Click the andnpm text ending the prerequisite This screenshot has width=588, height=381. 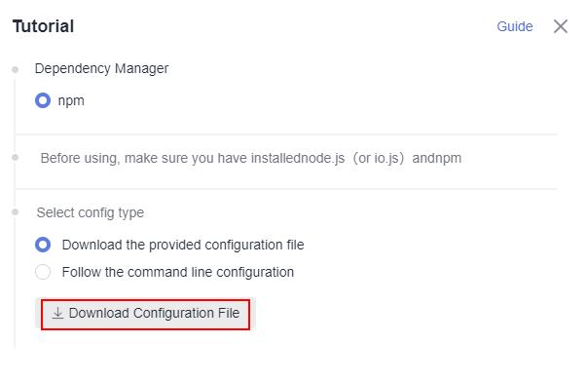pos(437,159)
